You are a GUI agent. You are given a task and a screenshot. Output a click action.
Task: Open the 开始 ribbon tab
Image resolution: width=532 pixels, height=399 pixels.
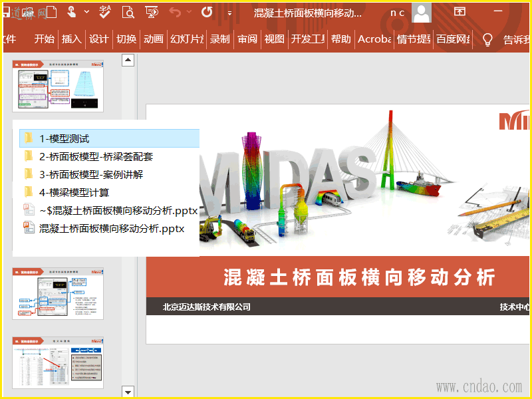(x=44, y=39)
